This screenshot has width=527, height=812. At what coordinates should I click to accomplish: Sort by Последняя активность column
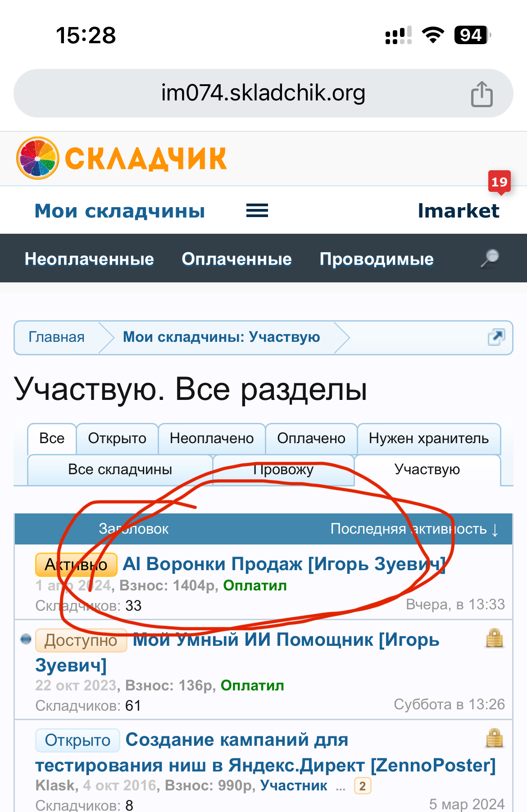[414, 529]
